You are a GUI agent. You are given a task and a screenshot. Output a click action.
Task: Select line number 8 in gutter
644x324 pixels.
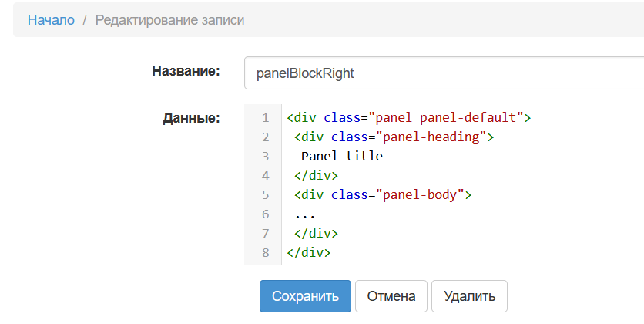(266, 253)
